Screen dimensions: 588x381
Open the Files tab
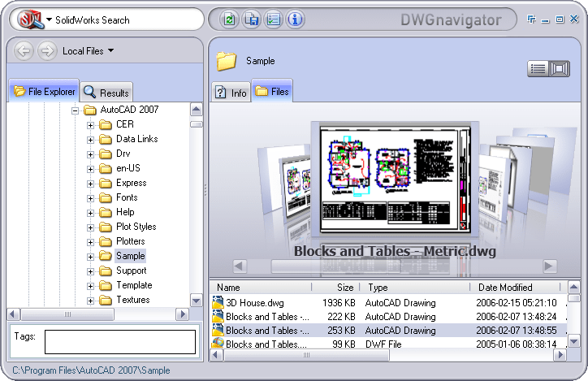pyautogui.click(x=272, y=91)
